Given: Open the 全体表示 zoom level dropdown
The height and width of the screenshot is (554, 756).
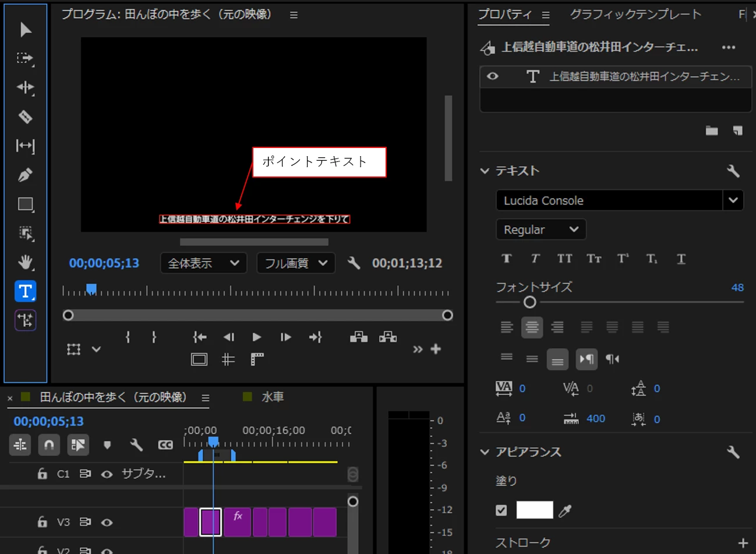Looking at the screenshot, I should [204, 263].
